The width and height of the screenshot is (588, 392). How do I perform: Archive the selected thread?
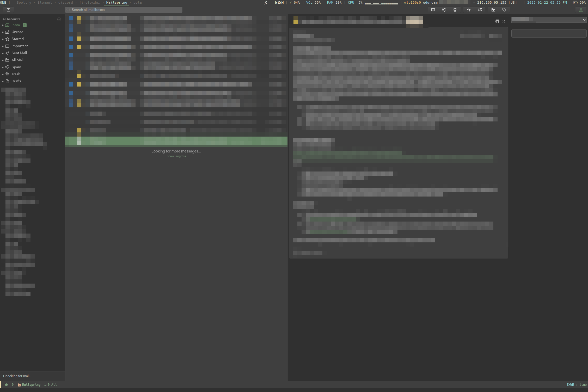433,10
